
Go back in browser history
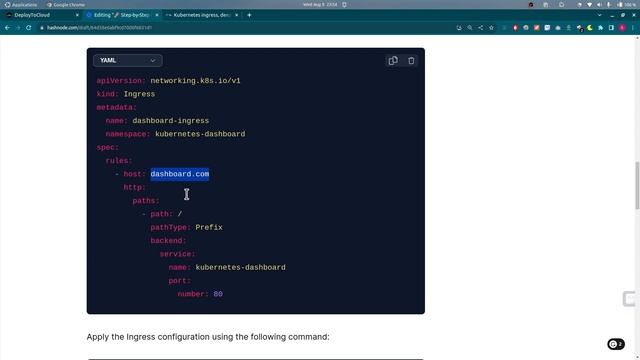(7, 28)
